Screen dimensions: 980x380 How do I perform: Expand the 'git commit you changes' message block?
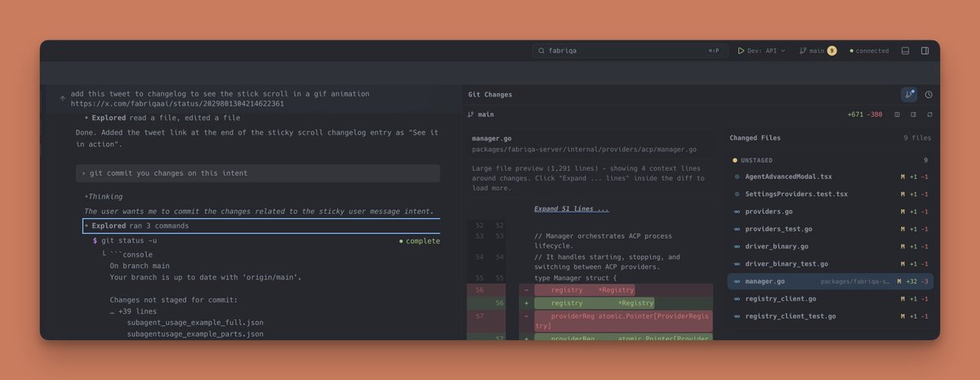tap(258, 173)
